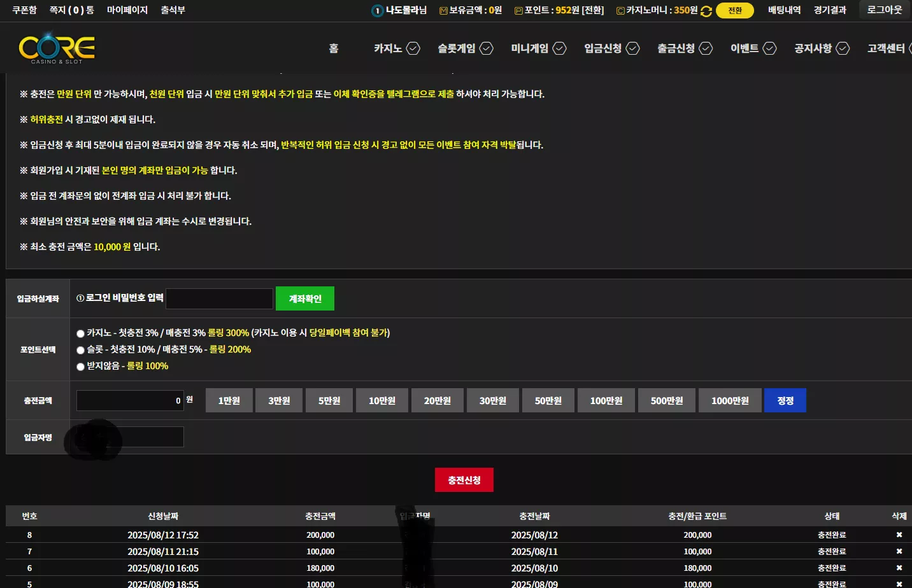
Task: Add 5만원 to the charge amount
Action: pyautogui.click(x=329, y=400)
